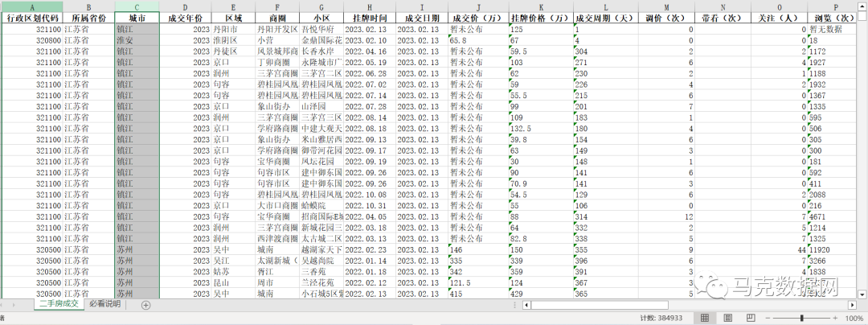Image resolution: width=868 pixels, height=325 pixels.
Task: Select column E header
Action: coord(233,6)
